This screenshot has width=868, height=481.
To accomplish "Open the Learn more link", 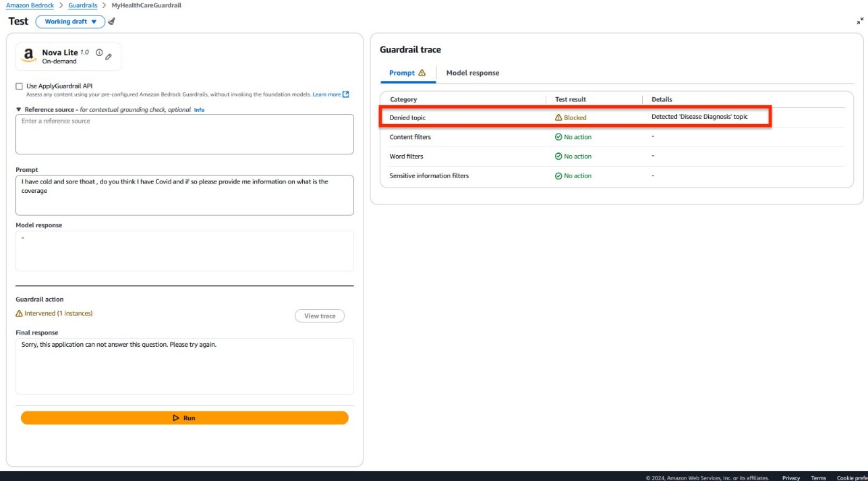I will pos(326,94).
